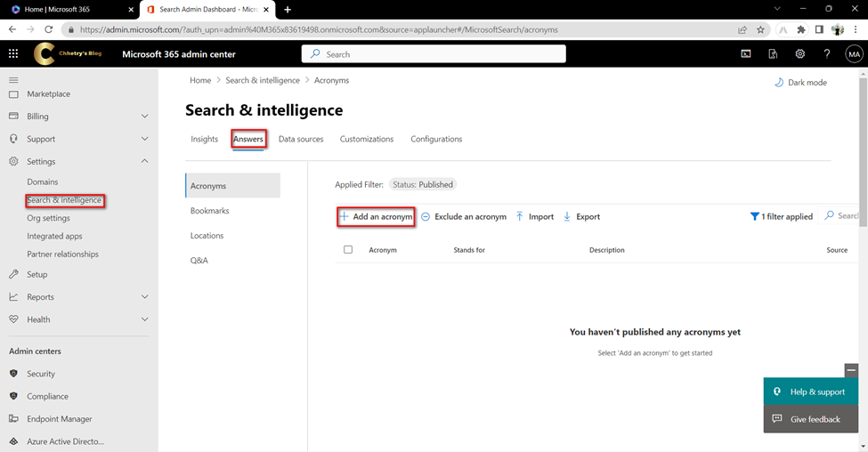868x452 pixels.
Task: Open the MA account avatar
Action: (x=854, y=54)
